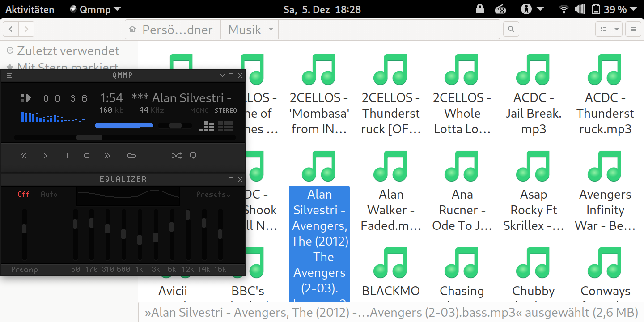Select the BBC's file label
Image resolution: width=644 pixels, height=322 pixels.
click(248, 291)
